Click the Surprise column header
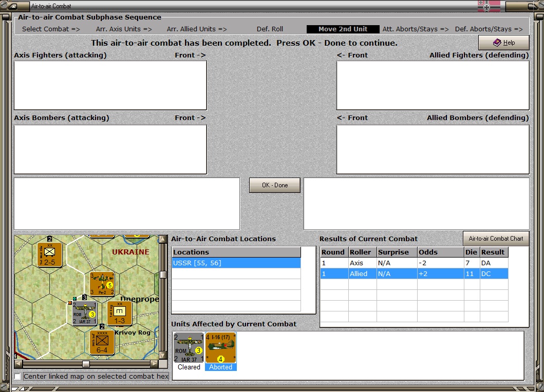 (397, 252)
